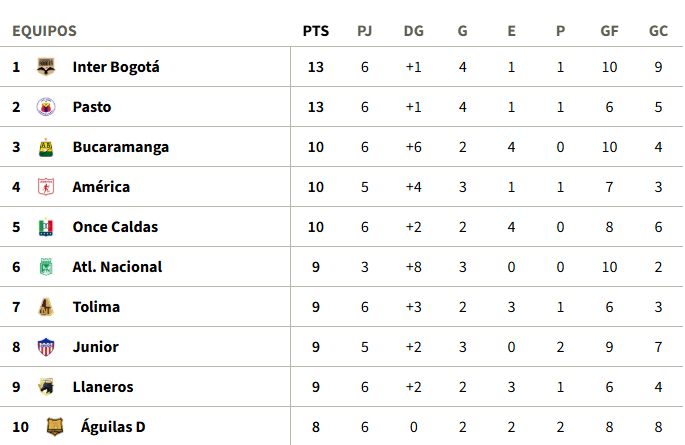
Task: Click the Bucaramanga team crest
Action: 45,147
